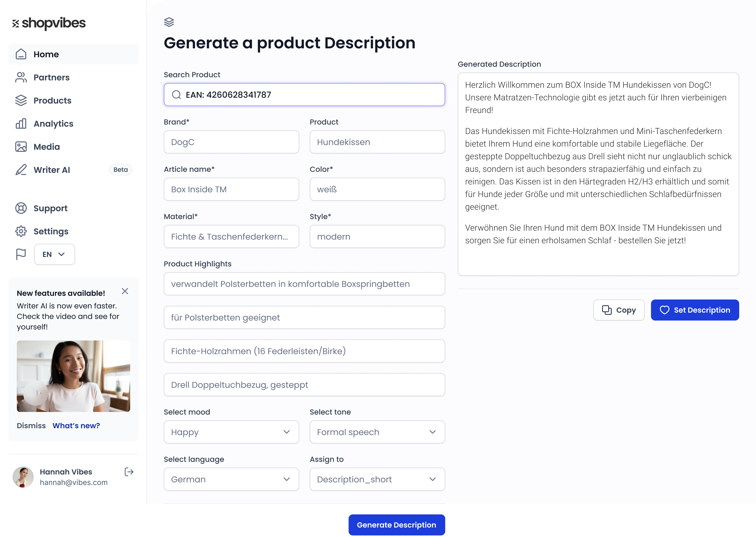756x537 pixels.
Task: Click the logout icon beside Hannah Vibes
Action: [x=129, y=472]
